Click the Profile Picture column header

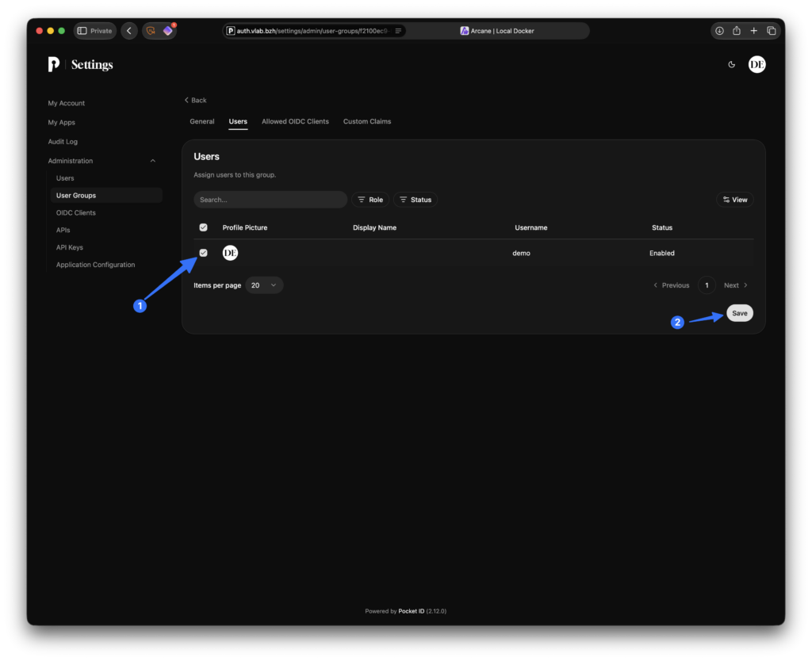tap(245, 227)
